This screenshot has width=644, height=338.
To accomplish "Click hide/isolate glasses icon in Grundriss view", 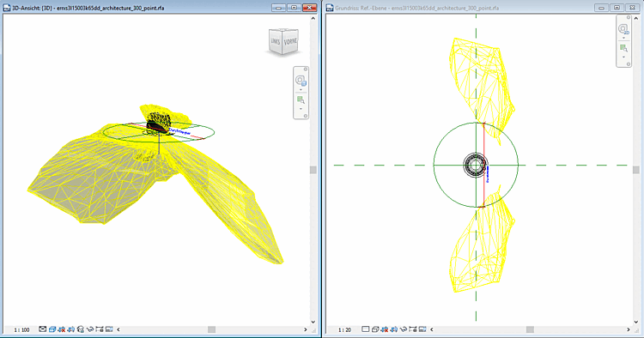I will (x=404, y=329).
